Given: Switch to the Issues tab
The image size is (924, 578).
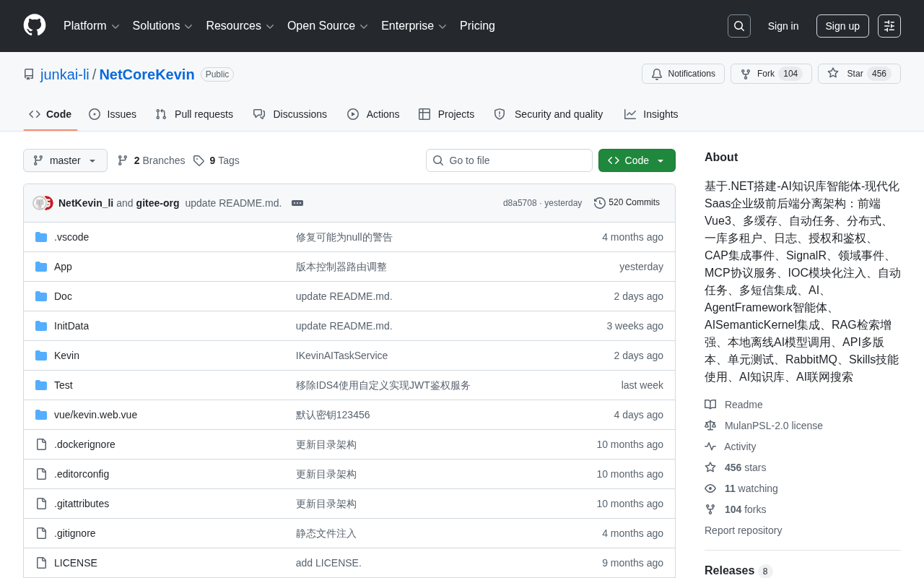Looking at the screenshot, I should click(x=113, y=114).
